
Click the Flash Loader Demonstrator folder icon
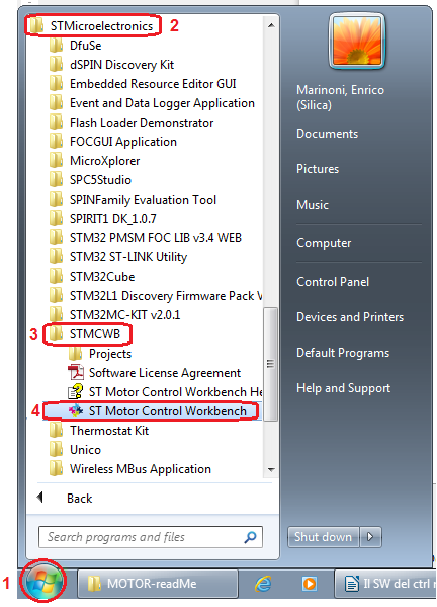[x=57, y=123]
